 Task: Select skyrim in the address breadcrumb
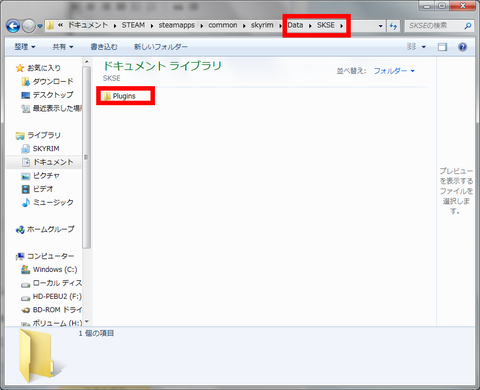[x=262, y=25]
